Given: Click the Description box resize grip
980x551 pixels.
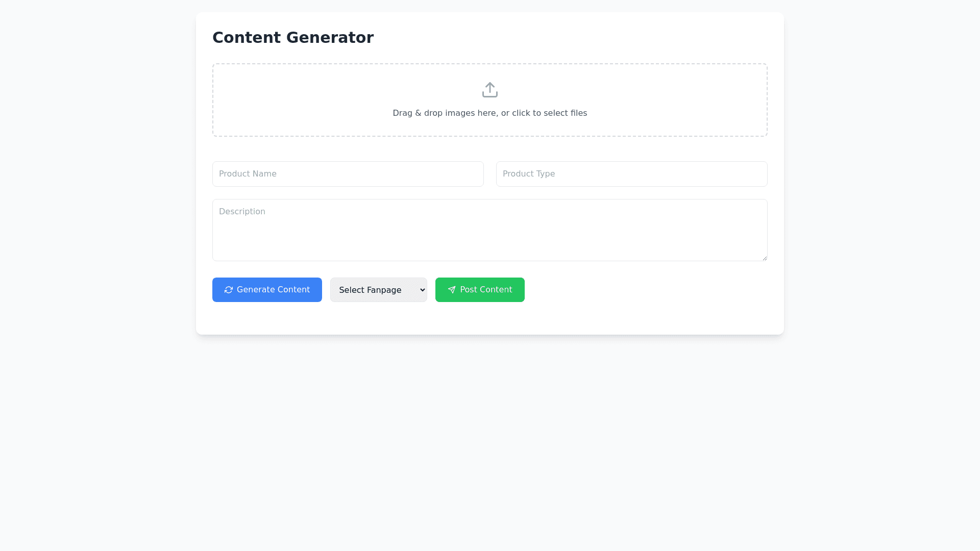Looking at the screenshot, I should click(764, 258).
